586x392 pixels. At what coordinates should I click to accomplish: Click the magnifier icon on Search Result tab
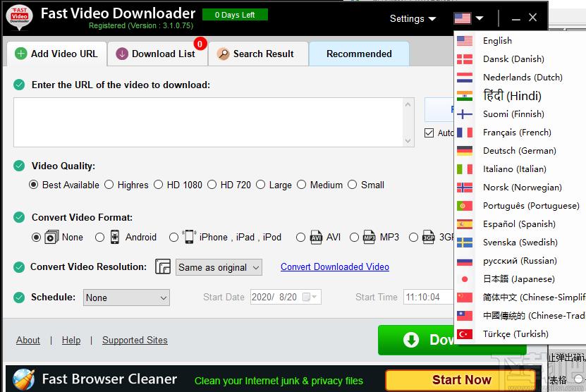[223, 54]
